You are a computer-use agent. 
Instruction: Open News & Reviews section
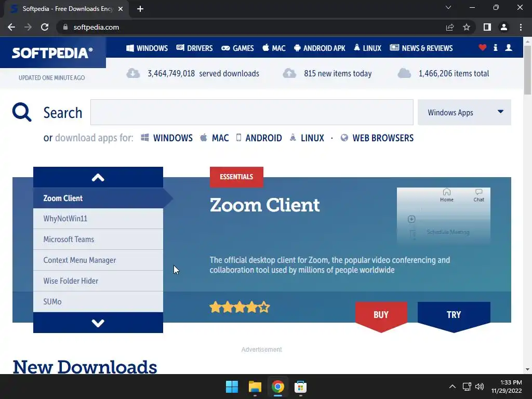(x=421, y=48)
